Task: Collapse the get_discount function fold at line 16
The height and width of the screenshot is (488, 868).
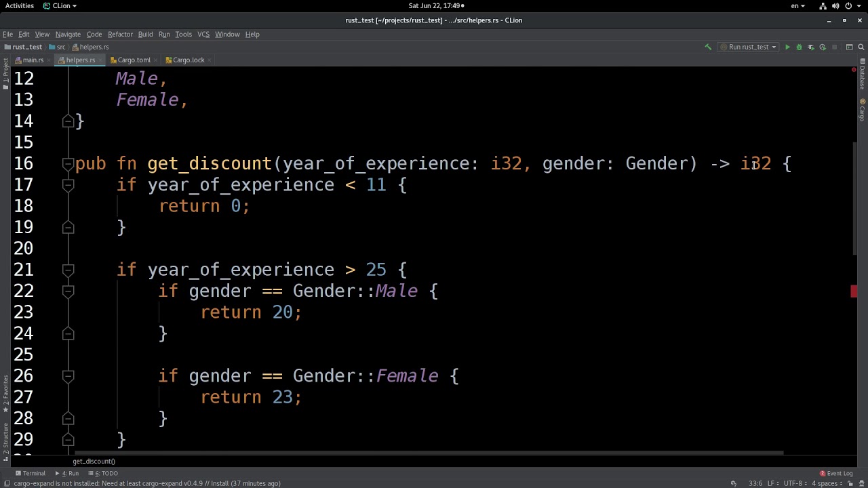Action: [x=68, y=163]
